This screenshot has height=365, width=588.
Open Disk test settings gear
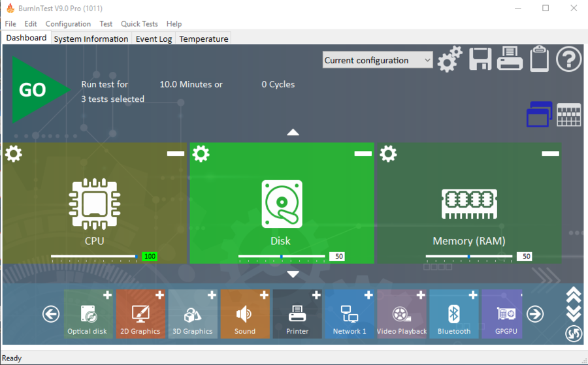point(201,154)
